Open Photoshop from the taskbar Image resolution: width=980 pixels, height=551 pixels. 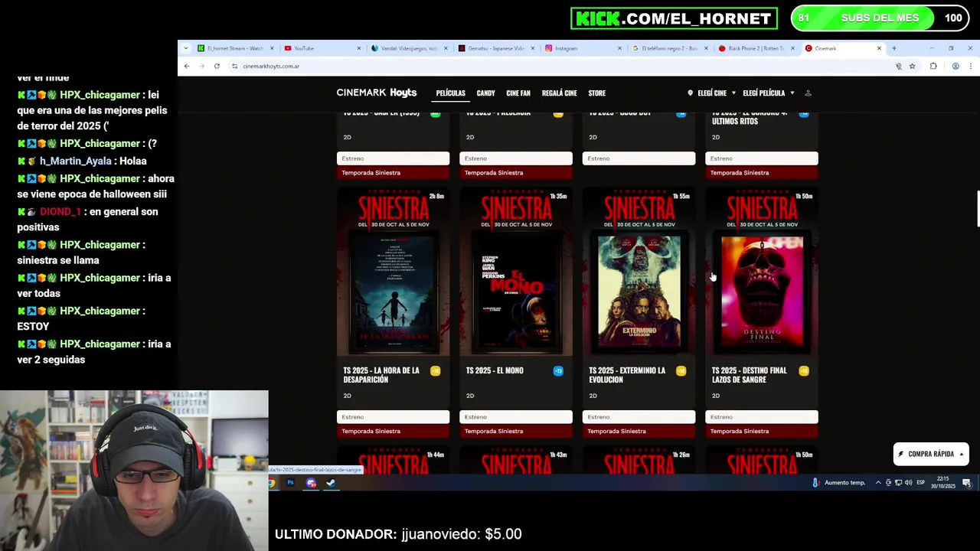(x=290, y=483)
